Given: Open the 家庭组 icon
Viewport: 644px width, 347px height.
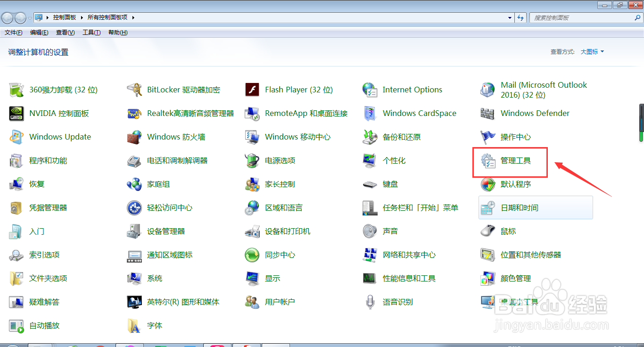Looking at the screenshot, I should click(x=134, y=184).
